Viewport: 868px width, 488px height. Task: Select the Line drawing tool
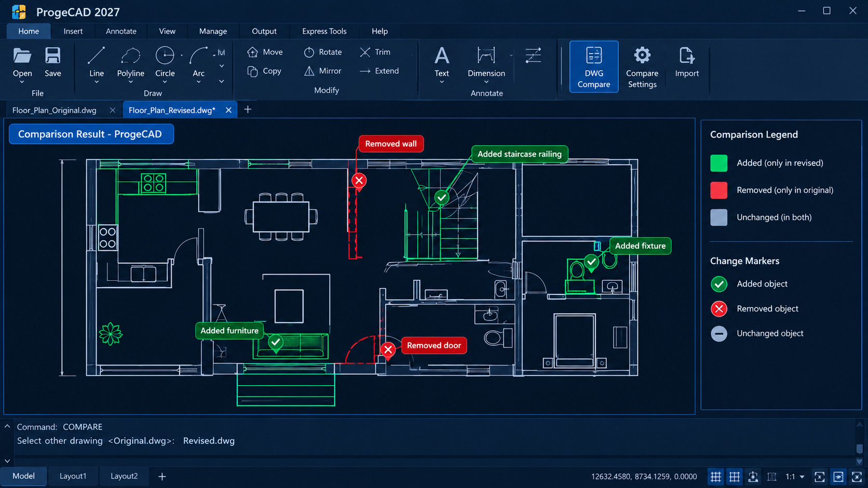pos(97,62)
